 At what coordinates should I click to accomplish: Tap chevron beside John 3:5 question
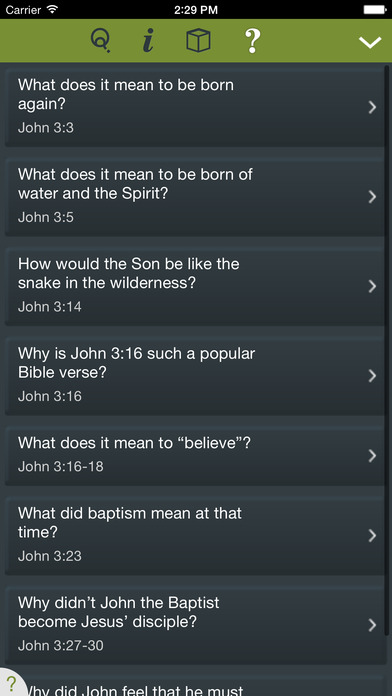click(x=372, y=197)
